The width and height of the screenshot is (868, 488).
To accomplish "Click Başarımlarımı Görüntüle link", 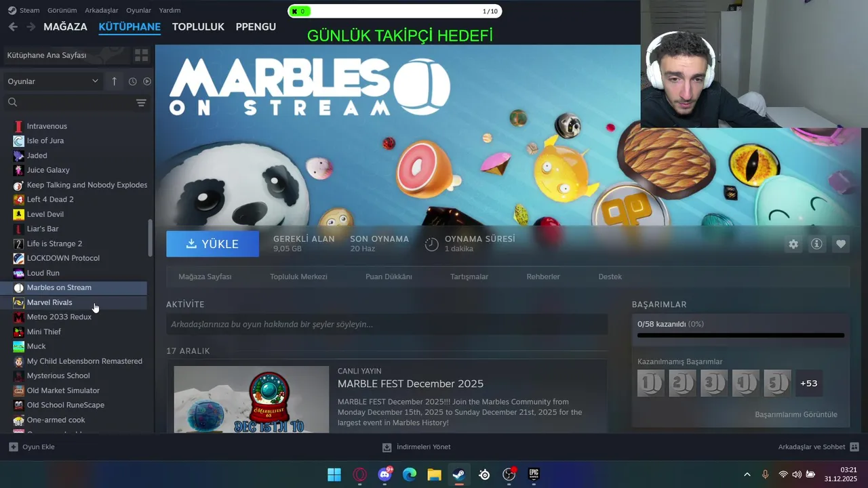I will 796,414.
